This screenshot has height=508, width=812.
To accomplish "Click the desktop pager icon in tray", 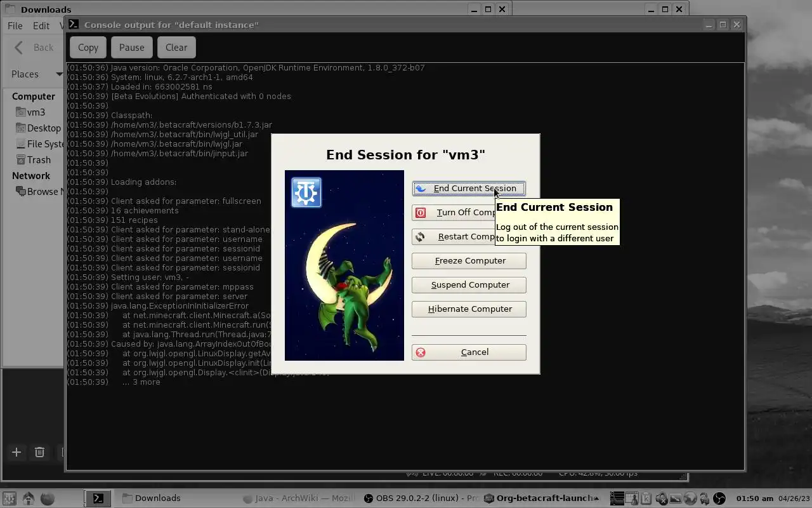I will 632,498.
